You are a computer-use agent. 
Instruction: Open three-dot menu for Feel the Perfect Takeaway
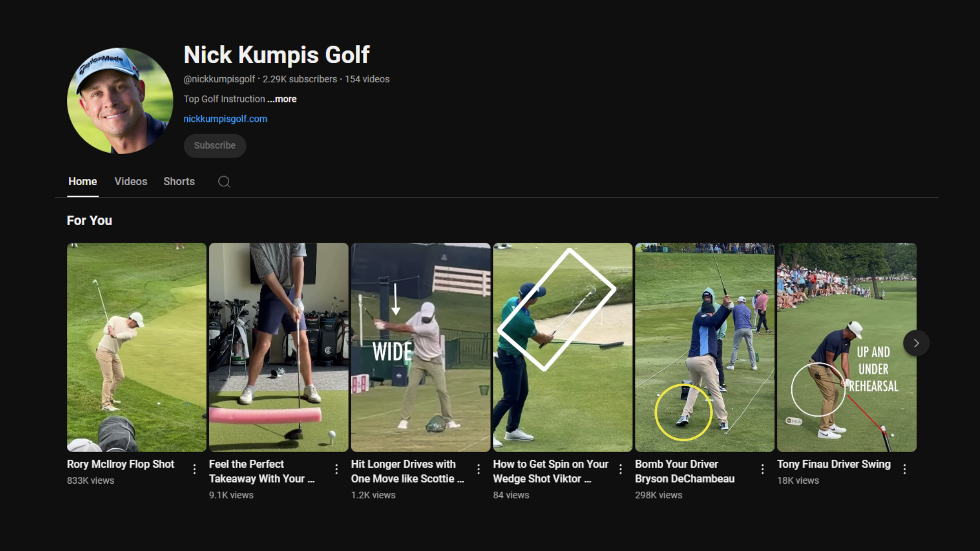336,469
